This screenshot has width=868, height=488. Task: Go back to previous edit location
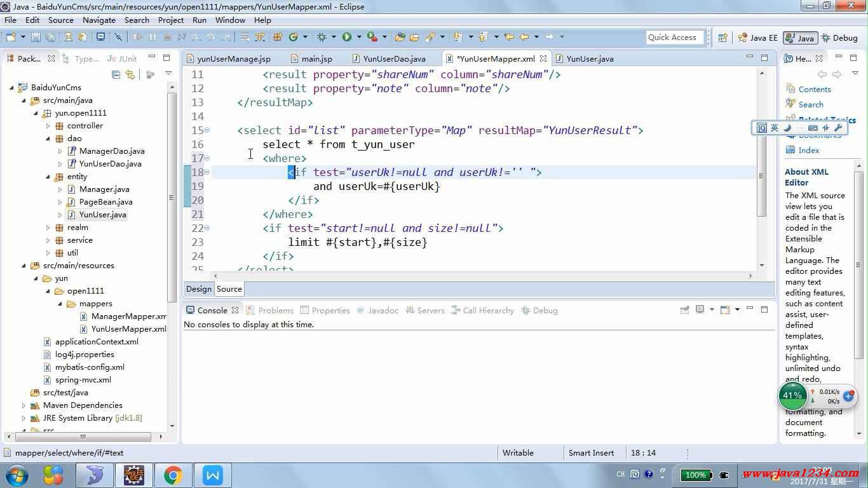[508, 37]
